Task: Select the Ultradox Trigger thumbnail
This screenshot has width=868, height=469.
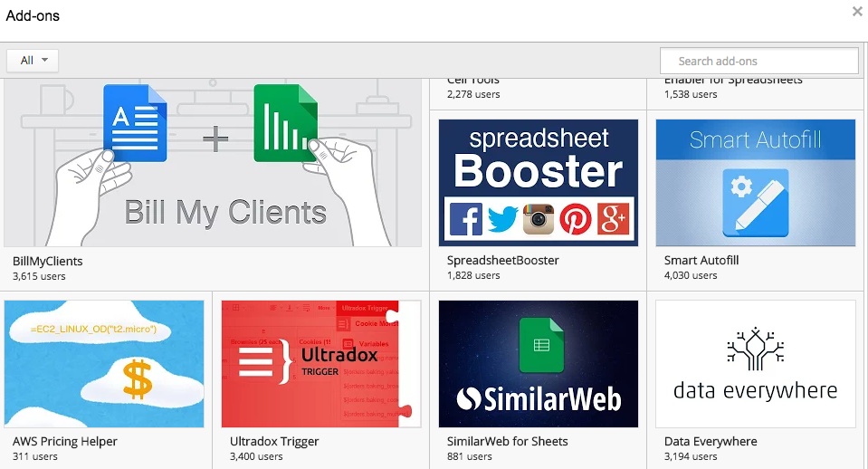Action: pyautogui.click(x=321, y=364)
